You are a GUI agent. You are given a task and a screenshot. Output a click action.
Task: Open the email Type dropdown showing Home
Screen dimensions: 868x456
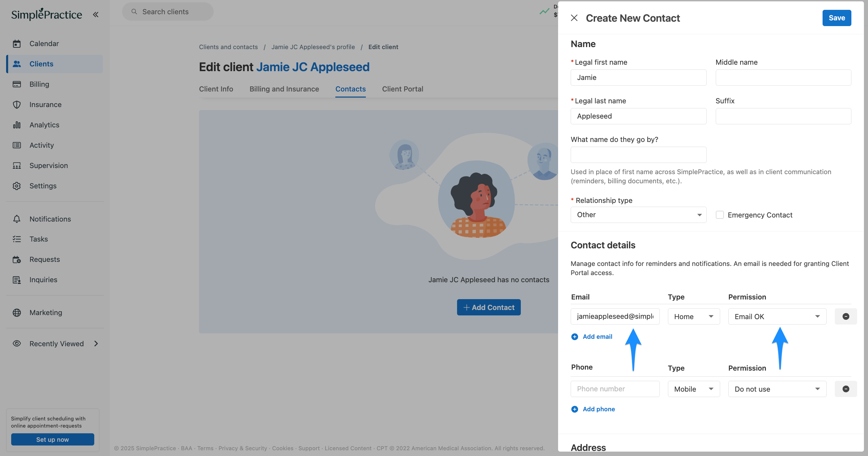click(x=694, y=316)
